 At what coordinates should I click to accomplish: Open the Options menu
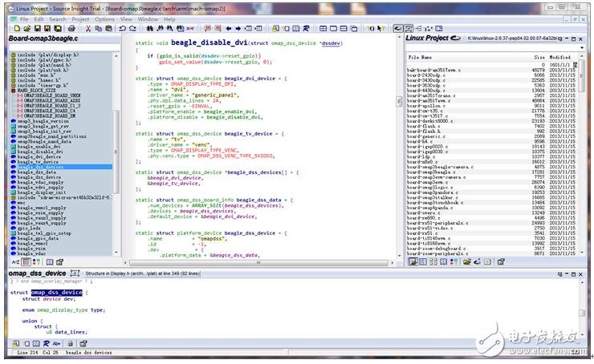click(x=105, y=18)
